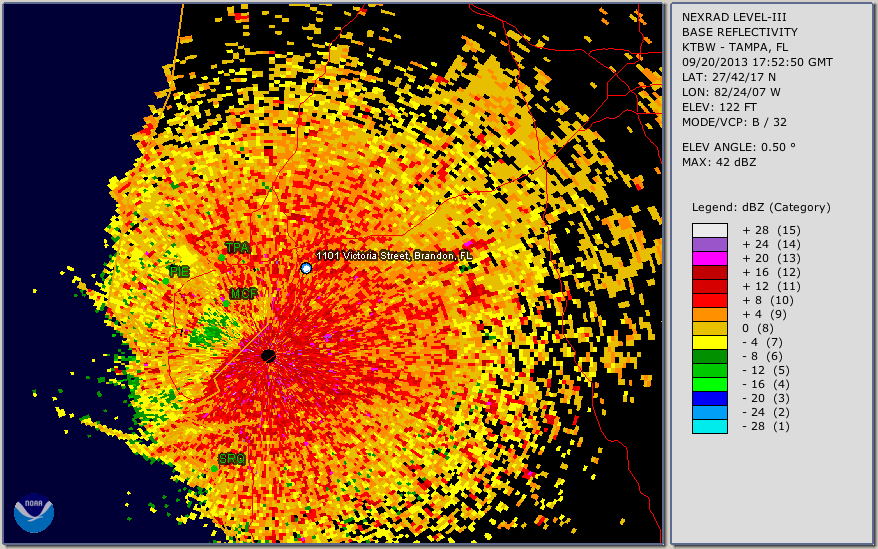Click the 'LON: 82/24/07 W' line

pyautogui.click(x=731, y=92)
